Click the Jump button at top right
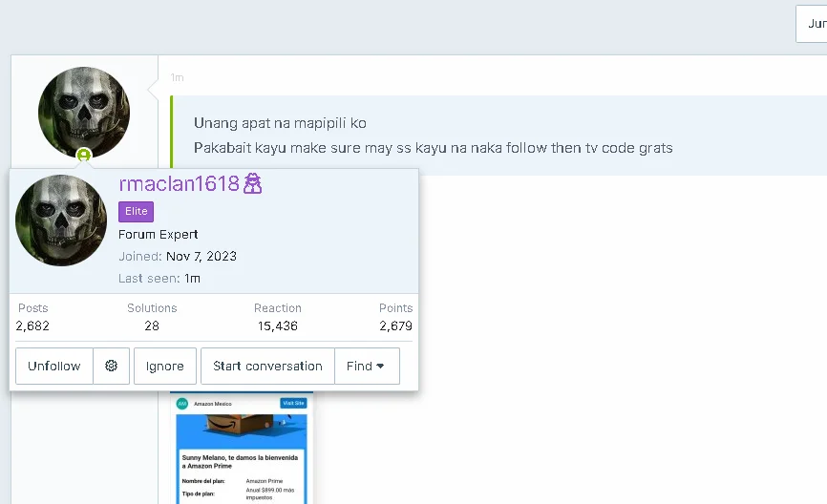Image resolution: width=827 pixels, height=504 pixels. 813,24
